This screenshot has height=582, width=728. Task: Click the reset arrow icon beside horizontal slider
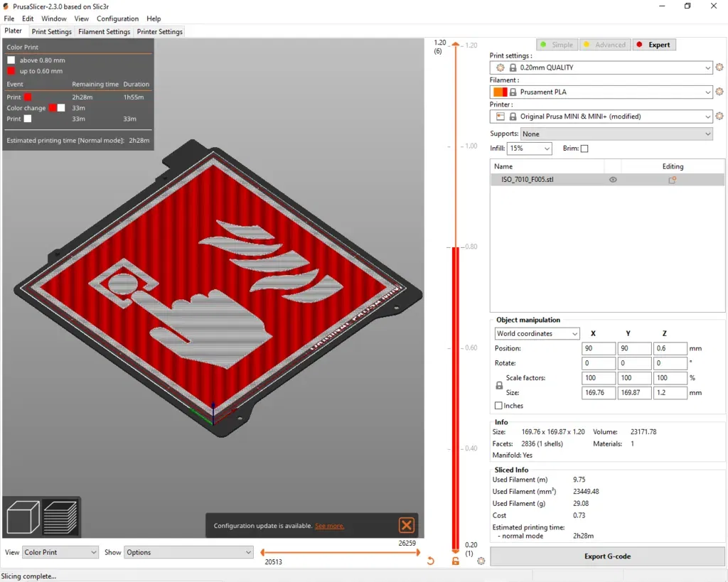430,561
